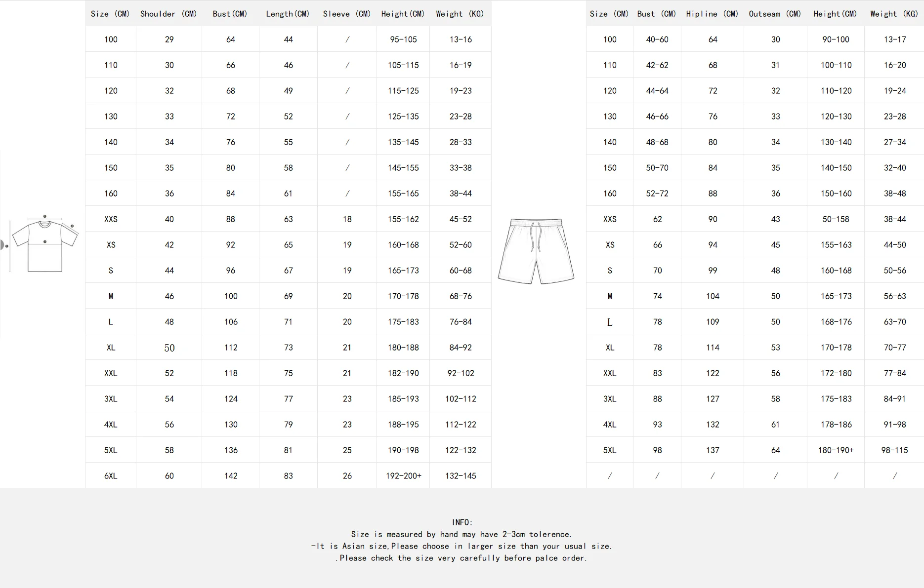Screen dimensions: 924x588
Task: Click shirt height range 192-200+
Action: click(404, 476)
